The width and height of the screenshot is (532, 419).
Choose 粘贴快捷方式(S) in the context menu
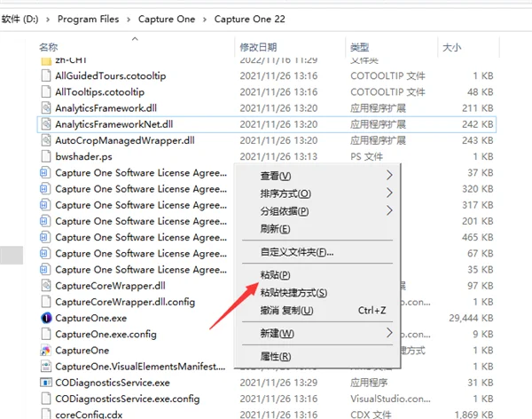pos(293,293)
